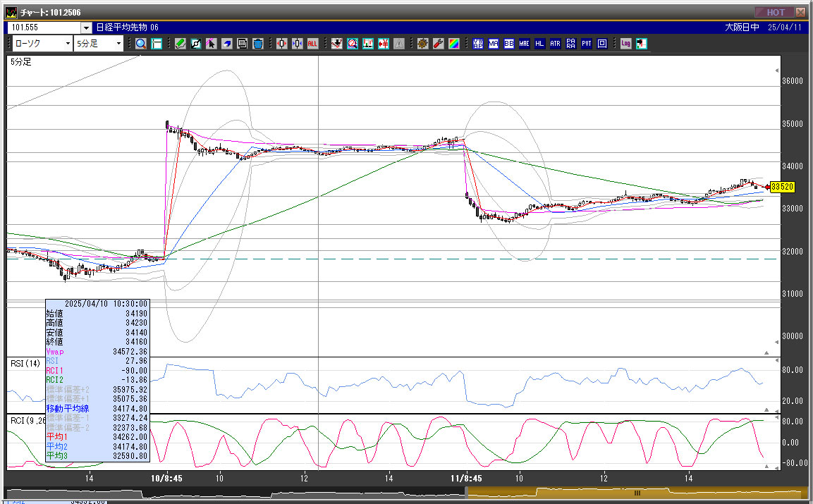Select the trend line drawing tool

pyautogui.click(x=195, y=44)
